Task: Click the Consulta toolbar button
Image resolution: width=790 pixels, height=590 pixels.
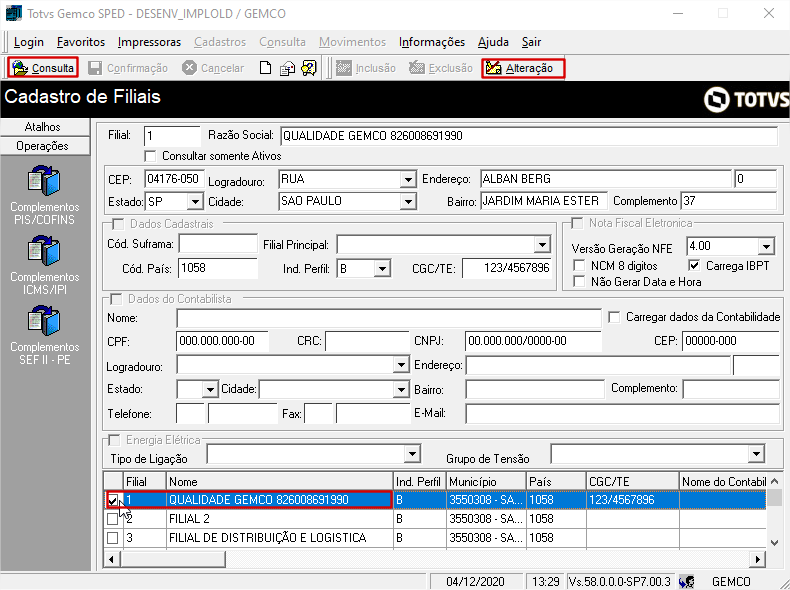Action: click(43, 68)
